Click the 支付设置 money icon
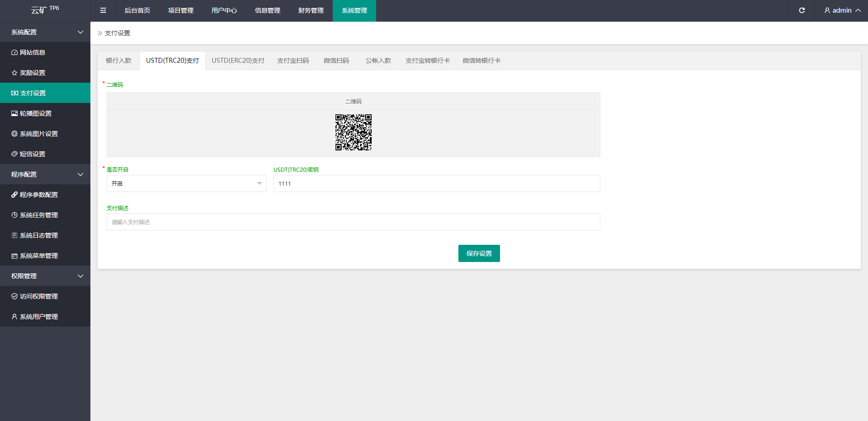Image resolution: width=868 pixels, height=421 pixels. [14, 93]
